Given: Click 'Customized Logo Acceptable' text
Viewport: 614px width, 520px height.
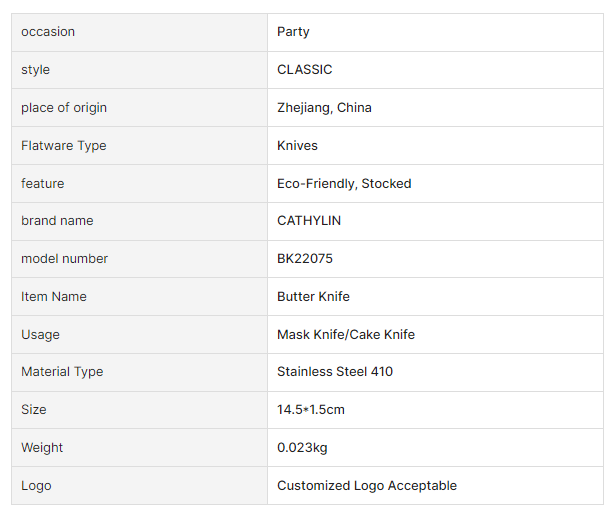Looking at the screenshot, I should 367,486.
